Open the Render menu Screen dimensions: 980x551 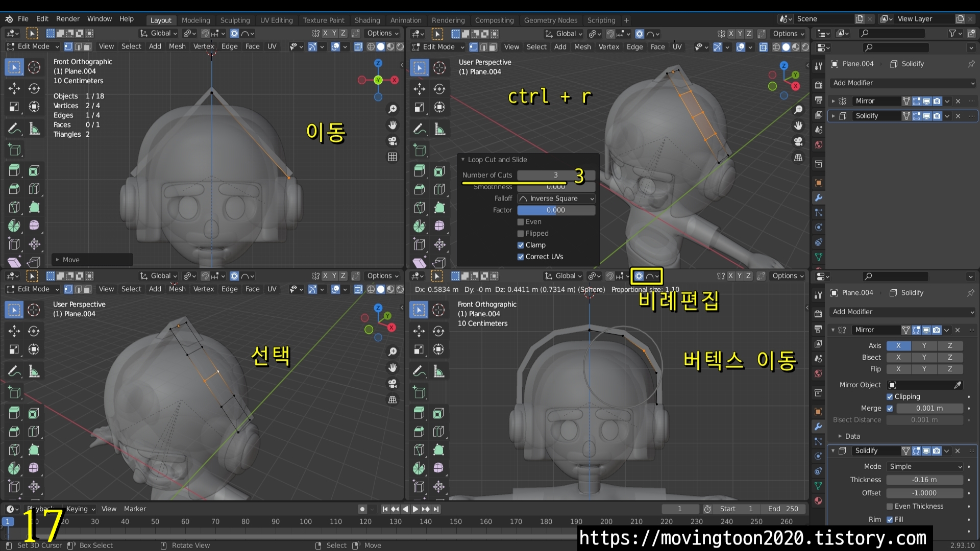point(68,19)
